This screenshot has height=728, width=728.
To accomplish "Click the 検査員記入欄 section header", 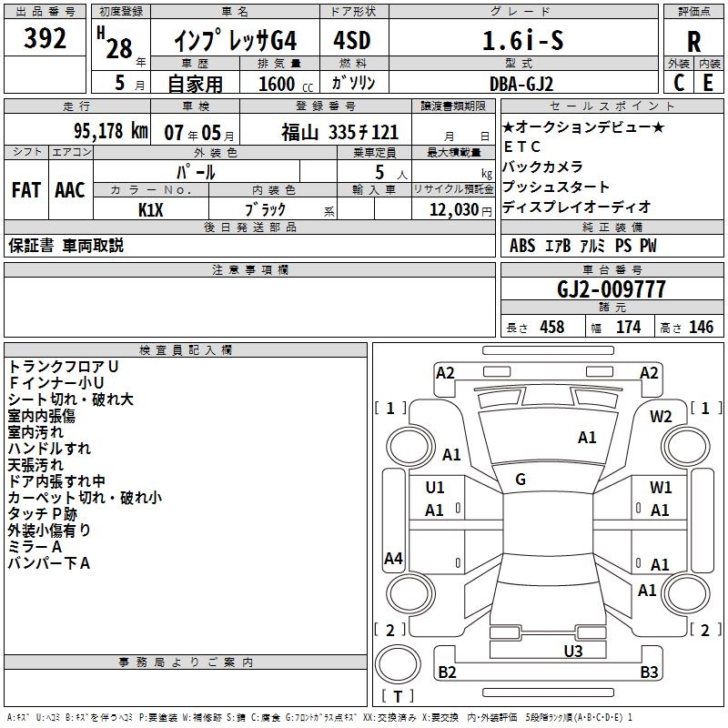I will pyautogui.click(x=186, y=350).
